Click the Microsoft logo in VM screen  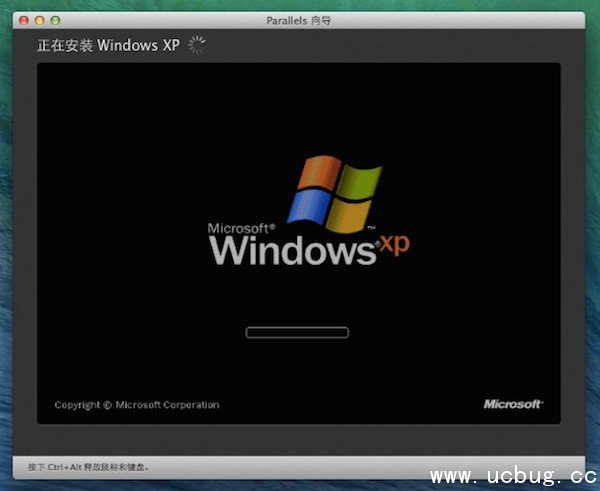point(512,404)
